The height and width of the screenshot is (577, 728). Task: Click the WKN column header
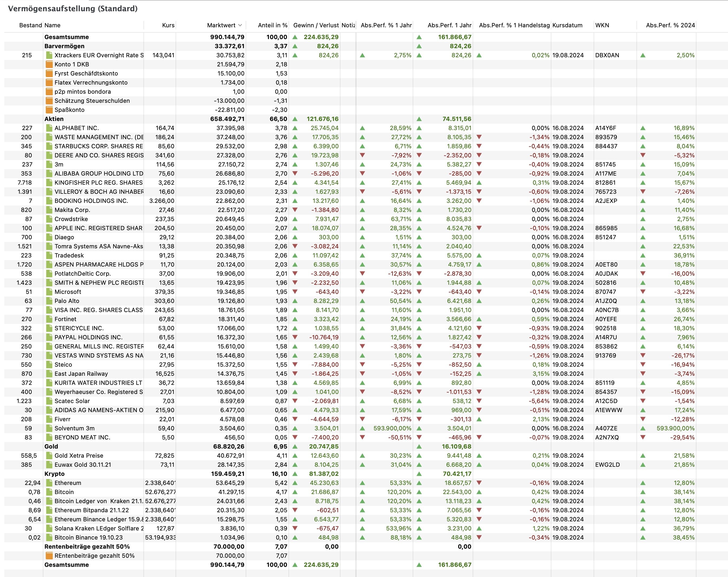coord(602,25)
